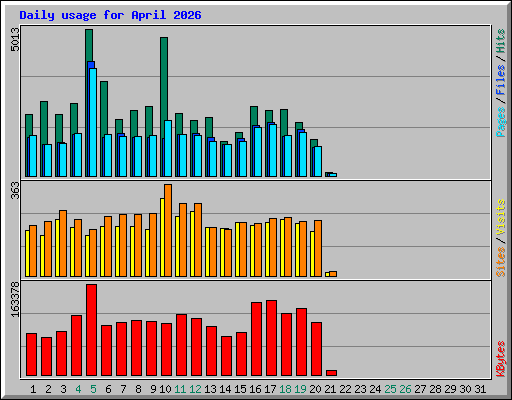Click the 'Visits' legend label

pos(500,218)
